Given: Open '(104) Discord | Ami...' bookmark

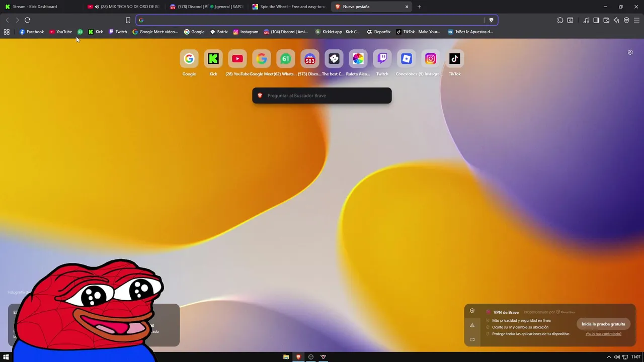Looking at the screenshot, I should 286,32.
